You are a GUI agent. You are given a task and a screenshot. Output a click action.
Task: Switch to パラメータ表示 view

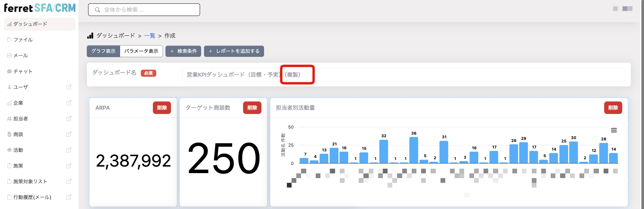[141, 51]
